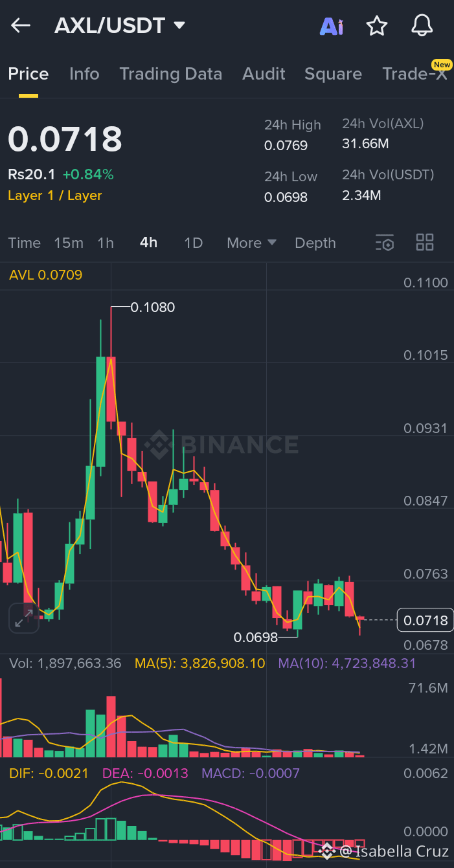
Task: Tap the Vol: 1,897,663.36 label
Action: [64, 663]
